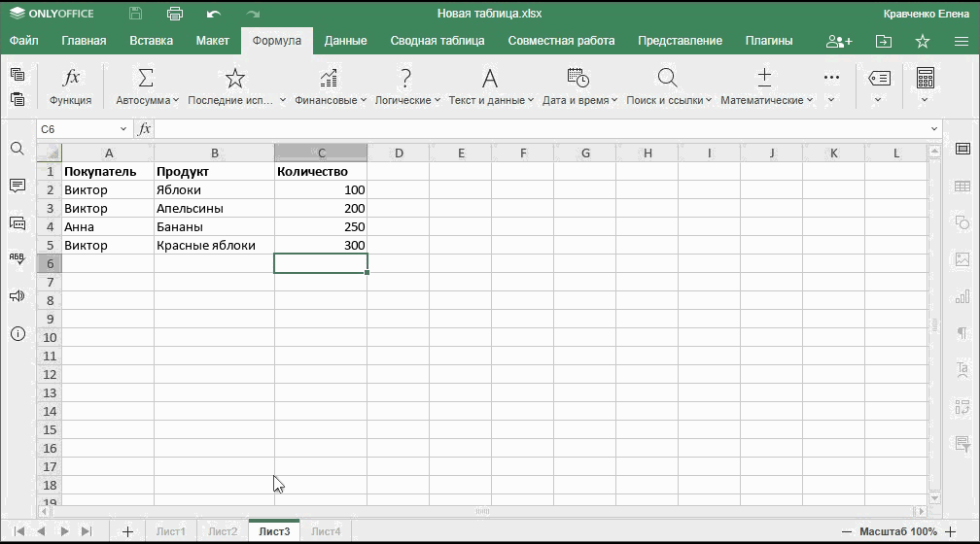
Task: Switch to sheet Лист4
Action: (x=327, y=531)
